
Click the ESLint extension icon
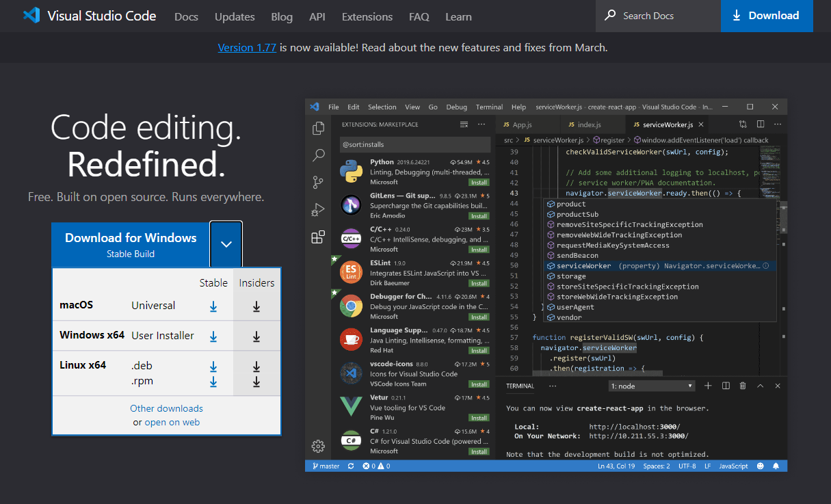click(352, 271)
